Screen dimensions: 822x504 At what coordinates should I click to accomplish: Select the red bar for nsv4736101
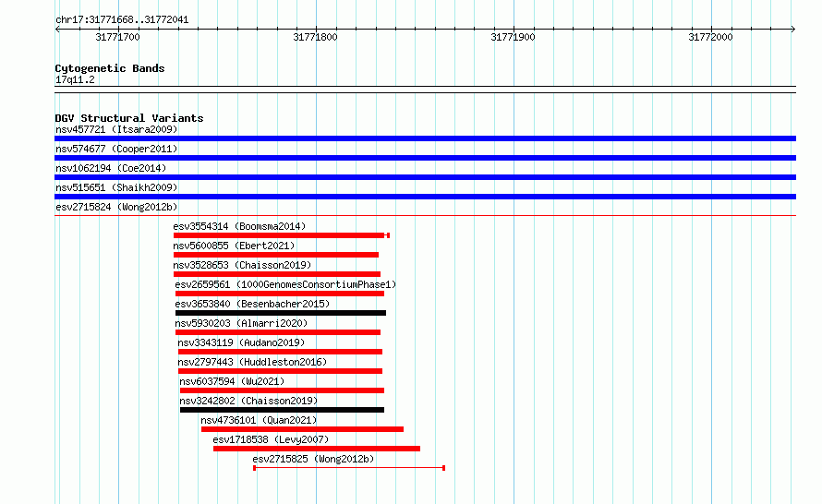pos(303,429)
